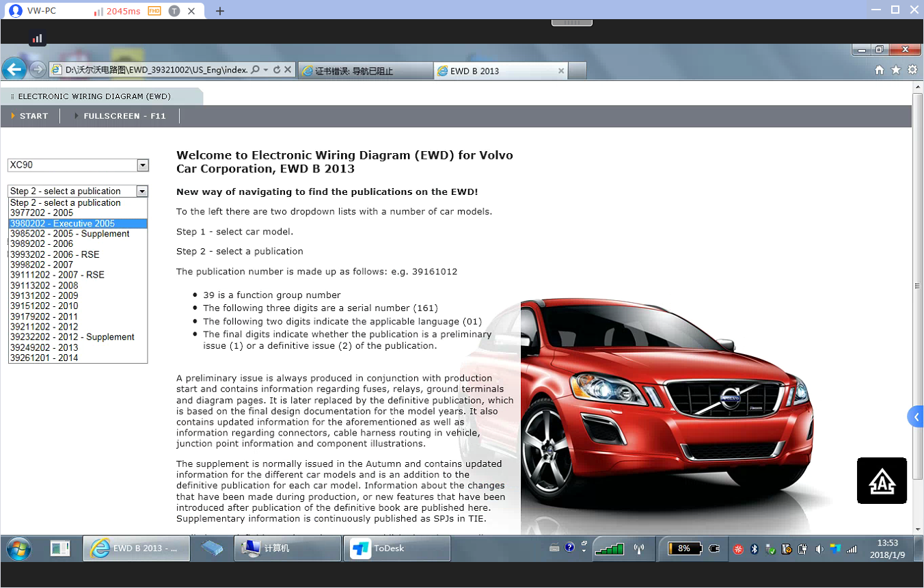924x588 pixels.
Task: Choose 39111202 - 2007 - RSE option
Action: click(x=78, y=275)
